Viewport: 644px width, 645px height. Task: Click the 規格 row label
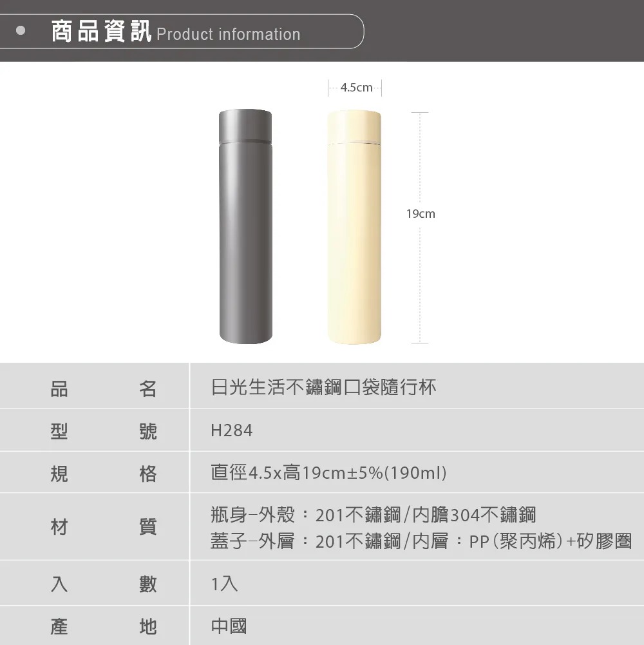104,474
